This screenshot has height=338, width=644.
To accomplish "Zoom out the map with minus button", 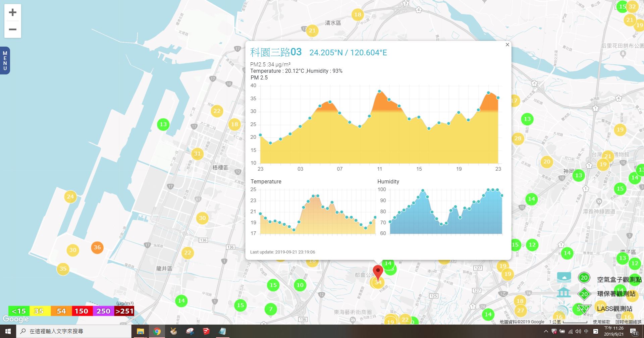I will point(13,30).
